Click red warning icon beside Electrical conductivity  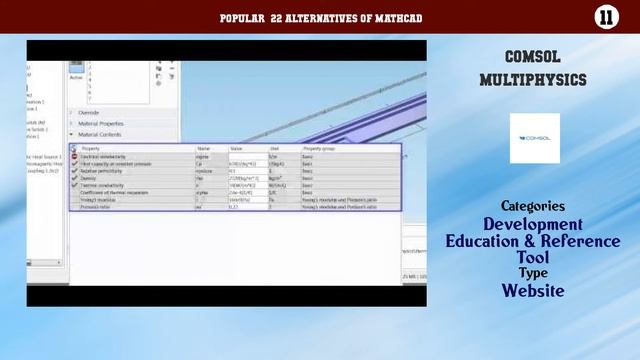click(x=74, y=157)
